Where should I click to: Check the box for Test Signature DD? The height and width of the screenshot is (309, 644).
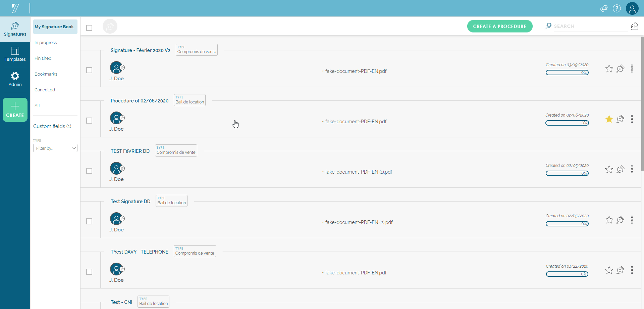click(89, 221)
